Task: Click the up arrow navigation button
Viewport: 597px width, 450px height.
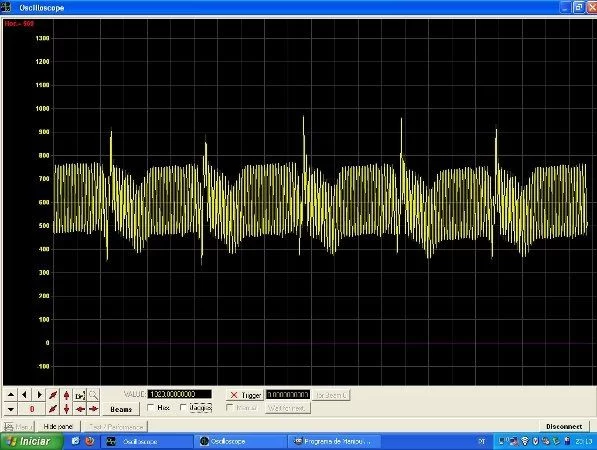Action: [11, 395]
